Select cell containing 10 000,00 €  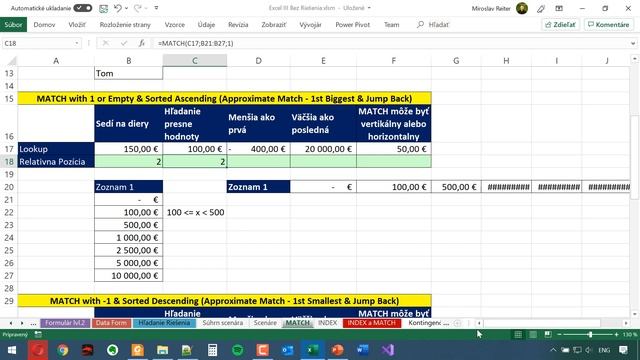pyautogui.click(x=129, y=276)
